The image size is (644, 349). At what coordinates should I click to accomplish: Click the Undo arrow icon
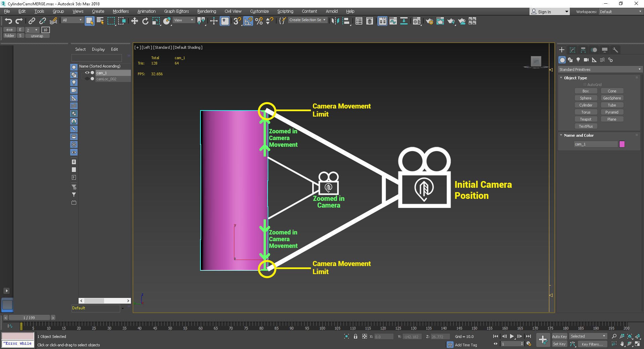tap(8, 21)
